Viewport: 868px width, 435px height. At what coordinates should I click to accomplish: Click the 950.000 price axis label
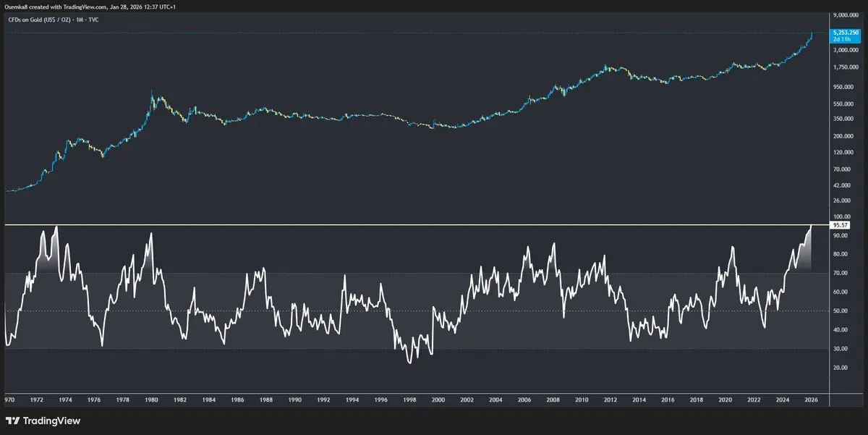click(x=843, y=86)
